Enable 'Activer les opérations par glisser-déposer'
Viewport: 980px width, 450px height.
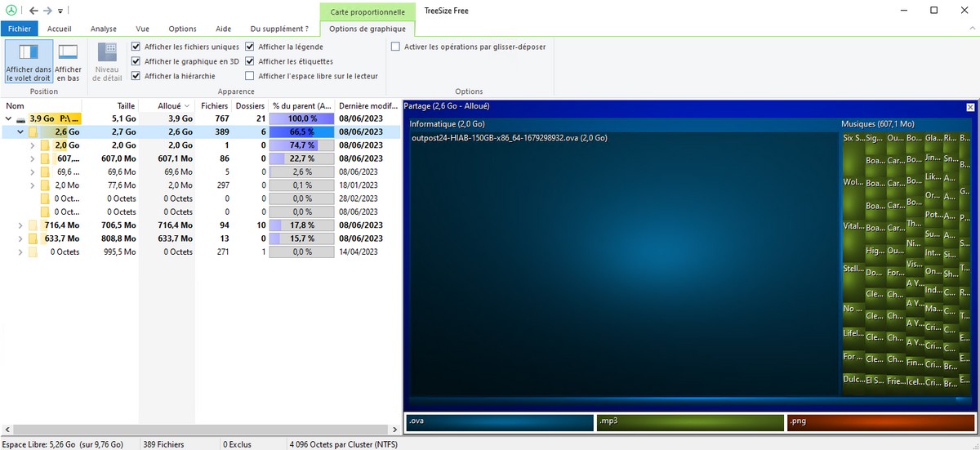coord(396,47)
